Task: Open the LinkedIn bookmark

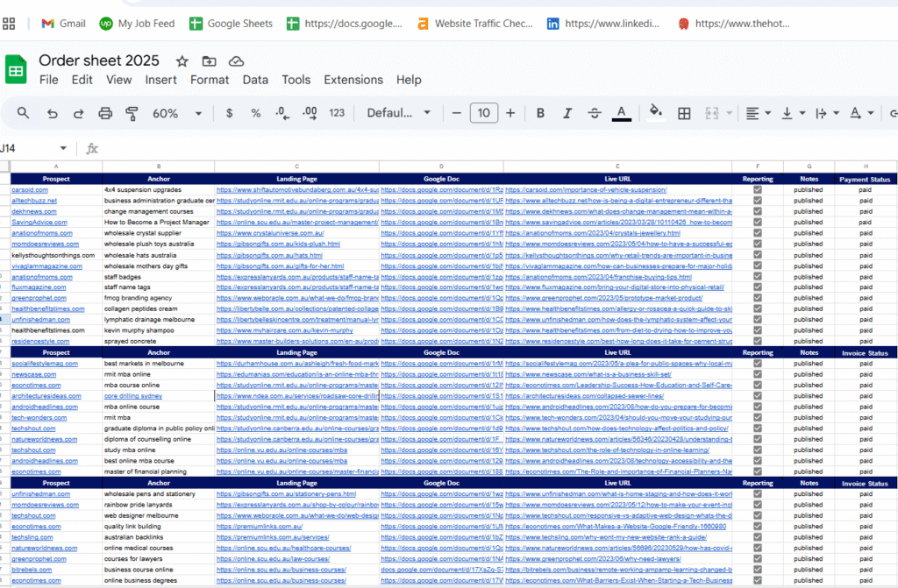Action: [x=603, y=24]
